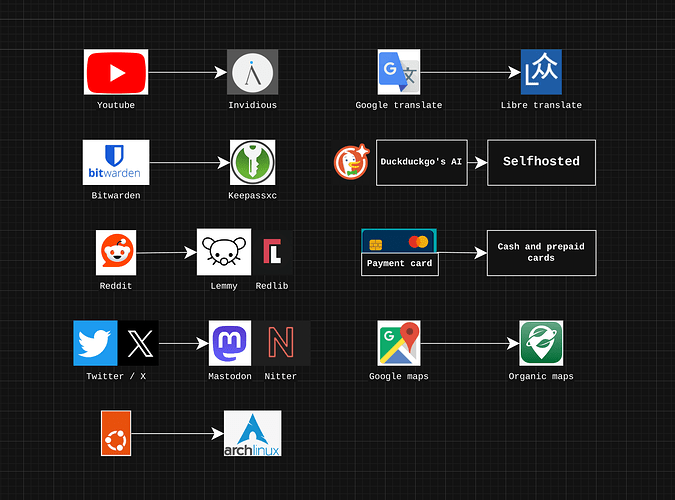Select the Cash and prepaid cards box
675x500 pixels.
542,253
